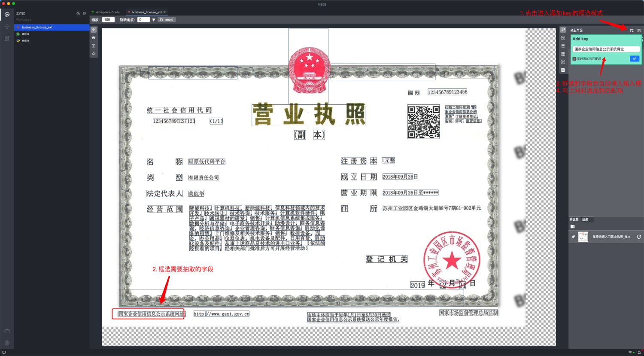Open the KEYS panel list menu icon
The height and width of the screenshot is (356, 644).
click(639, 30)
